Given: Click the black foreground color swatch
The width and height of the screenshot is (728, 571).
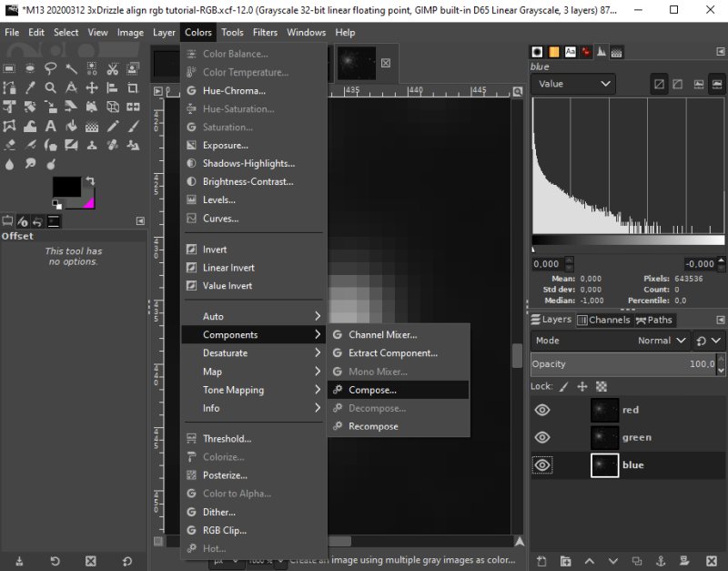Looking at the screenshot, I should coord(66,187).
